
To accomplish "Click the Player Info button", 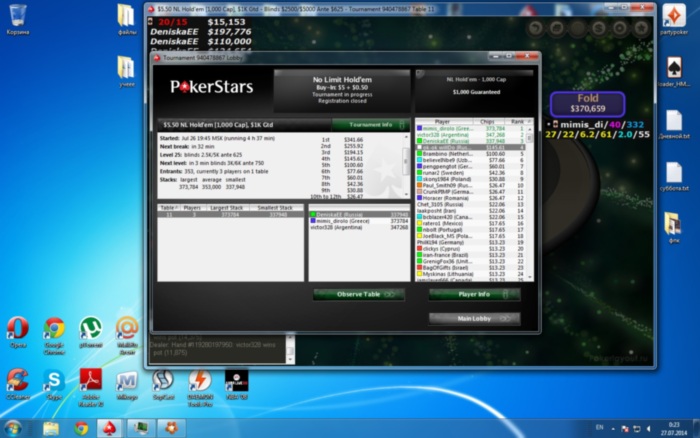I will click(x=475, y=294).
